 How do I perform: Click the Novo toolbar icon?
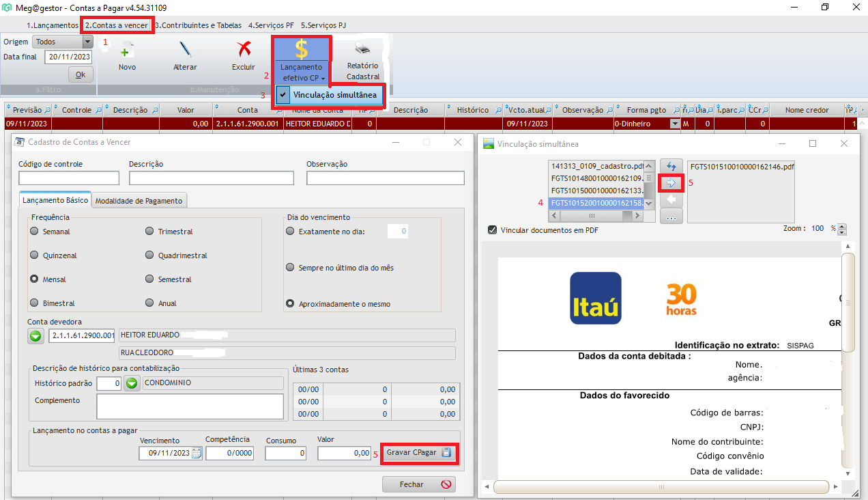tap(127, 52)
